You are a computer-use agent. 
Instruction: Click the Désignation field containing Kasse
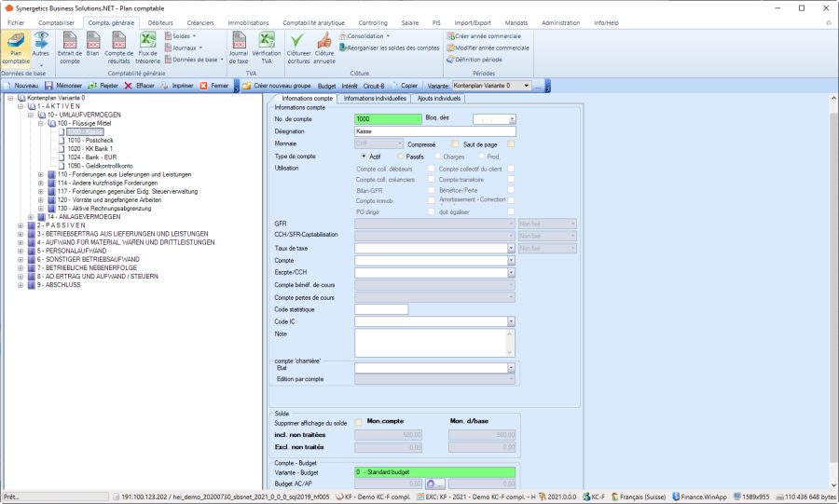click(x=434, y=131)
